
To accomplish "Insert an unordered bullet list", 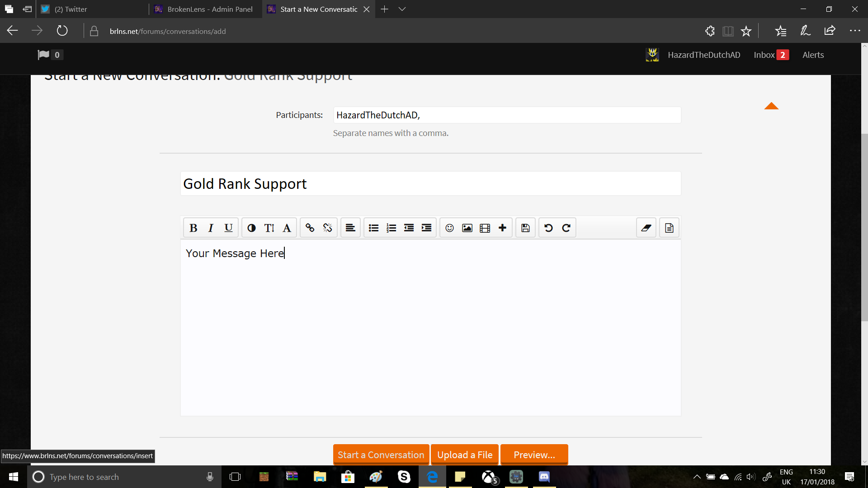I will click(x=373, y=228).
